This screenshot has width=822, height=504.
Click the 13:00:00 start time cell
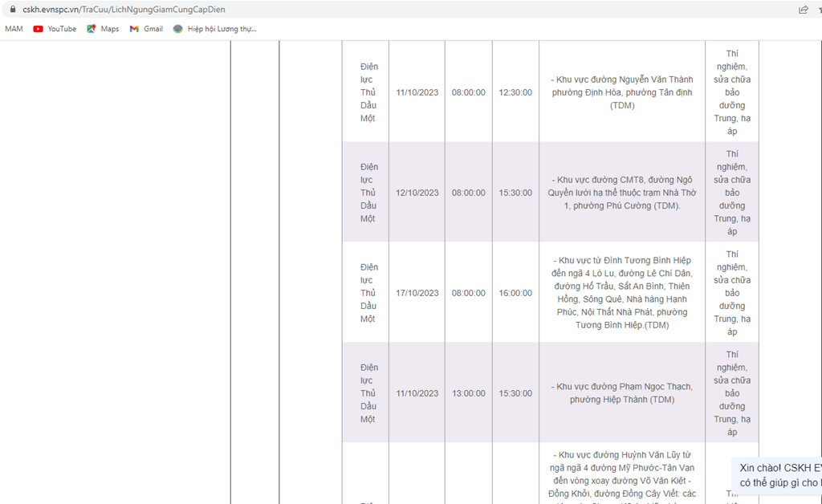click(468, 393)
